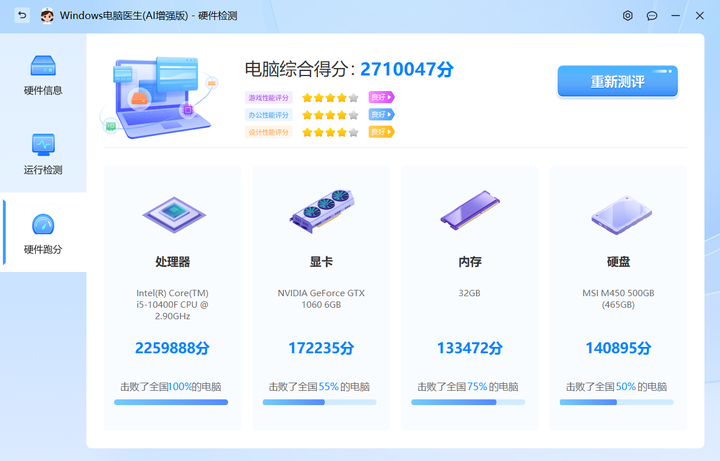The image size is (720, 461).
Task: Click the nurse avatar app logo
Action: click(47, 16)
